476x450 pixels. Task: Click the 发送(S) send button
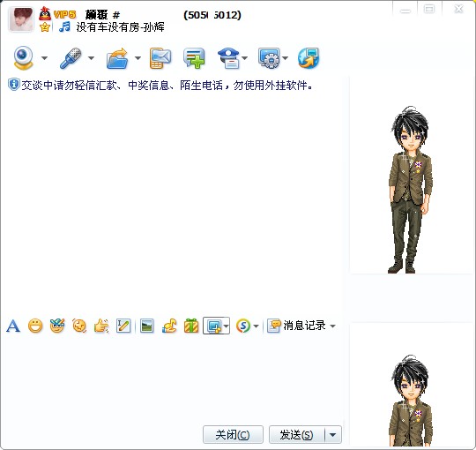point(297,434)
